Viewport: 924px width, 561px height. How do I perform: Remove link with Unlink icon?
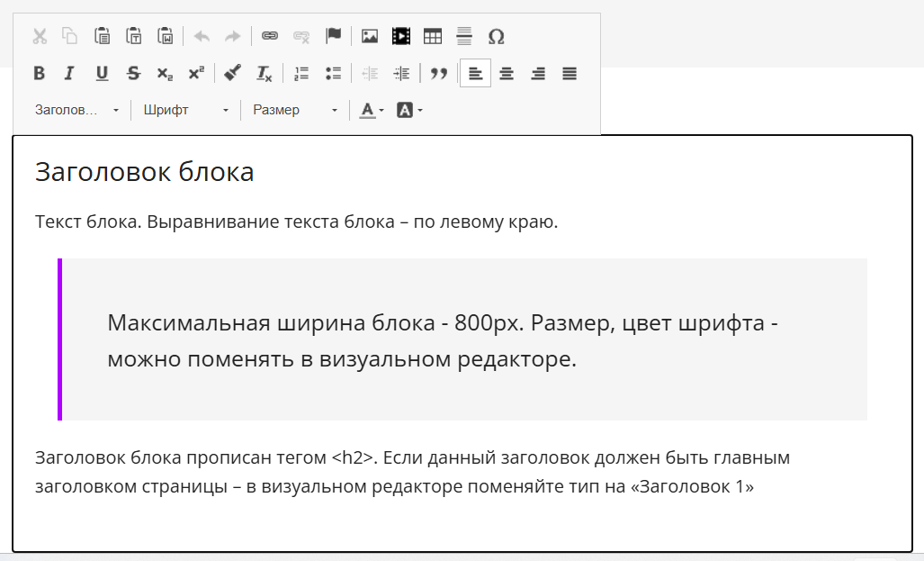click(x=301, y=37)
